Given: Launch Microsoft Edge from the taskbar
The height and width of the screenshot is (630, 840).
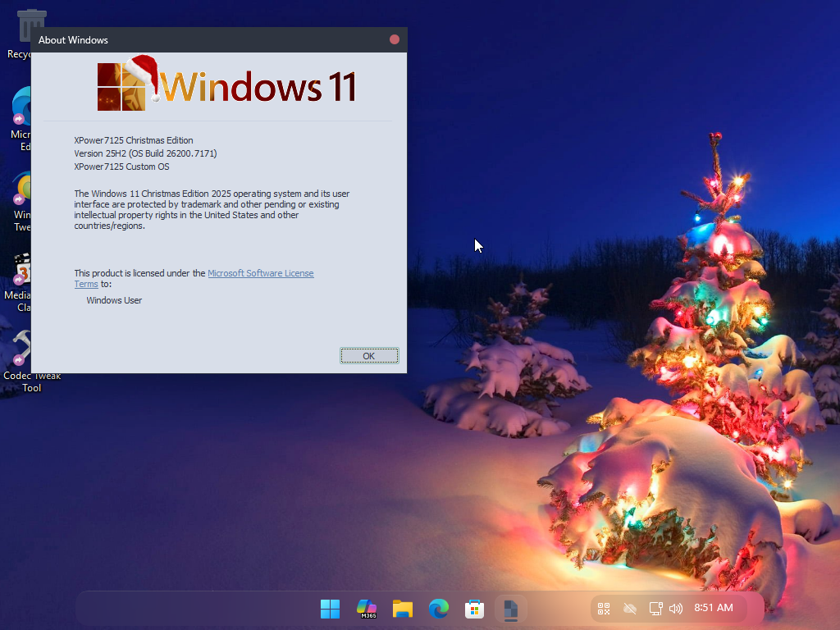Looking at the screenshot, I should (x=439, y=609).
